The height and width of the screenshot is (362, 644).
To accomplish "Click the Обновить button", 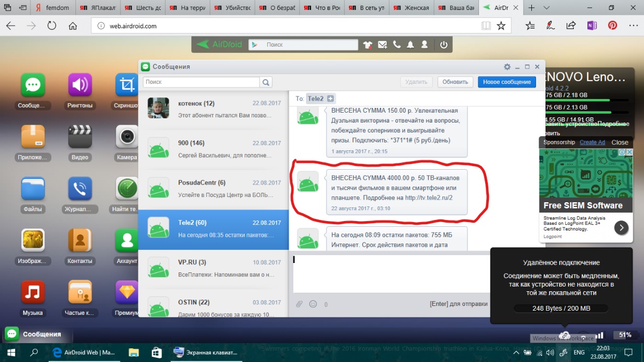I will [455, 82].
